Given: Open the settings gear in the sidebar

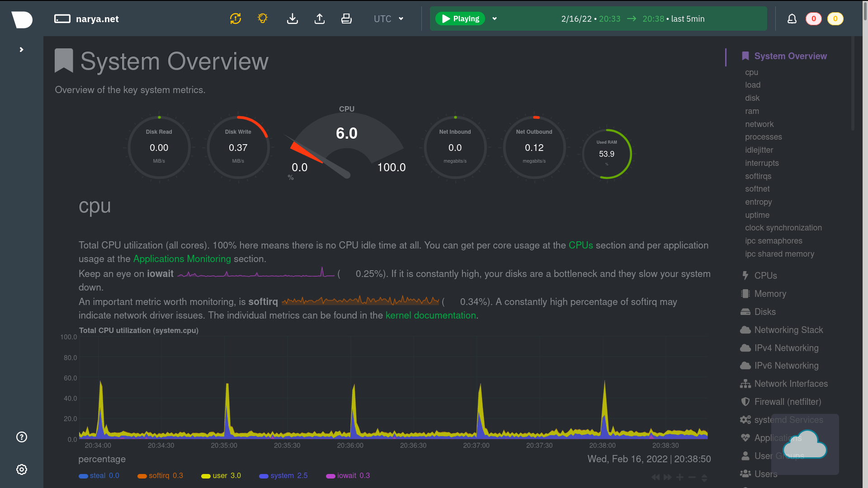Looking at the screenshot, I should 22,469.
